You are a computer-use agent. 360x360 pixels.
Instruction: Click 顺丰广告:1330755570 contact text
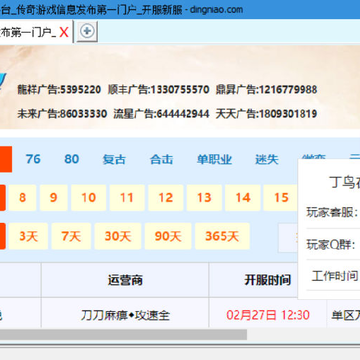click(x=158, y=90)
